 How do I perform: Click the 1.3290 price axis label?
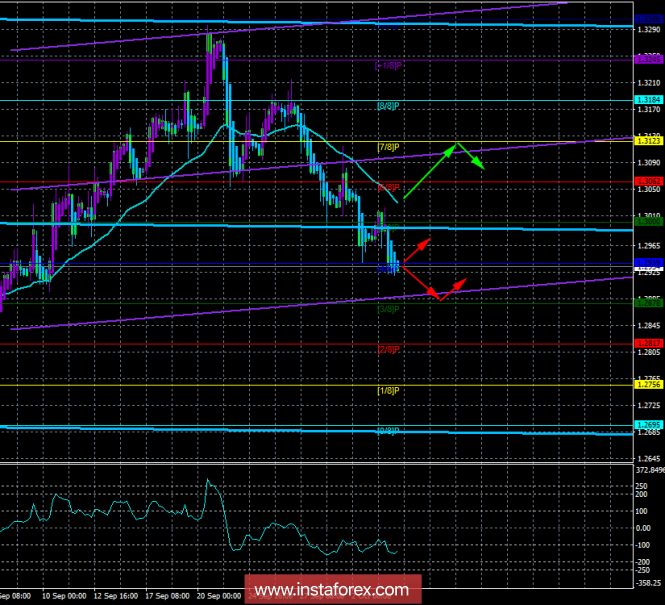[x=649, y=29]
